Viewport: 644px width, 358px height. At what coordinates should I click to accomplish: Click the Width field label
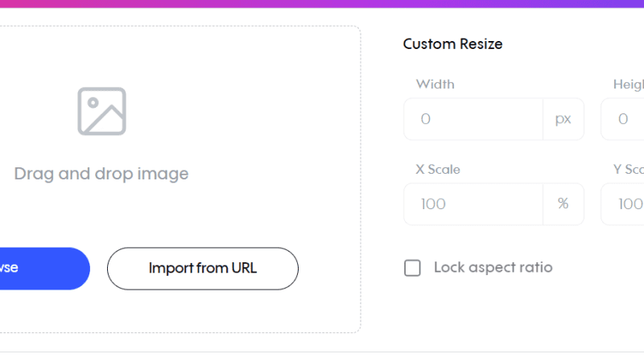[x=435, y=84]
